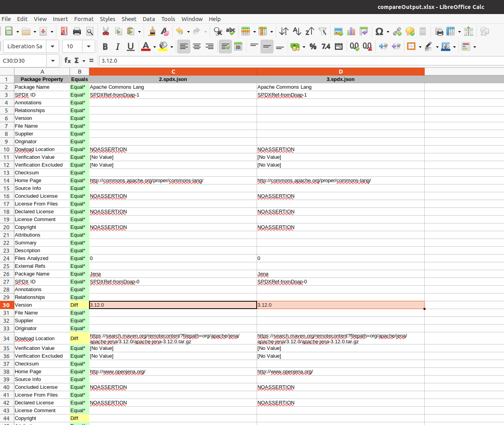The image size is (504, 425).
Task: Click the Save document icon
Action: 43,32
